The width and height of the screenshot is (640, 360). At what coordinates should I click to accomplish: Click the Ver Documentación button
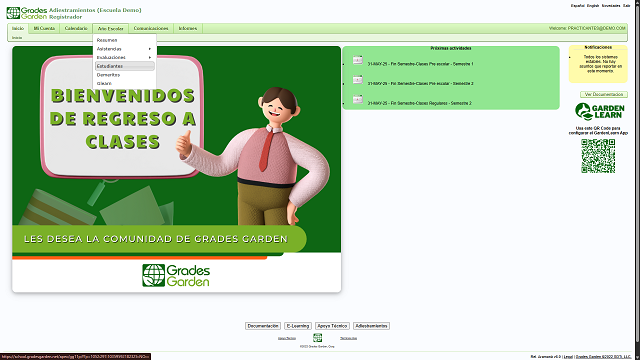[x=604, y=94]
